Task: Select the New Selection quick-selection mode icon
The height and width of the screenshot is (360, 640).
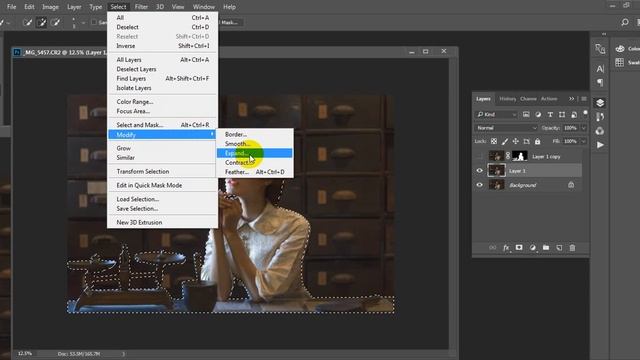Action: [x=27, y=22]
